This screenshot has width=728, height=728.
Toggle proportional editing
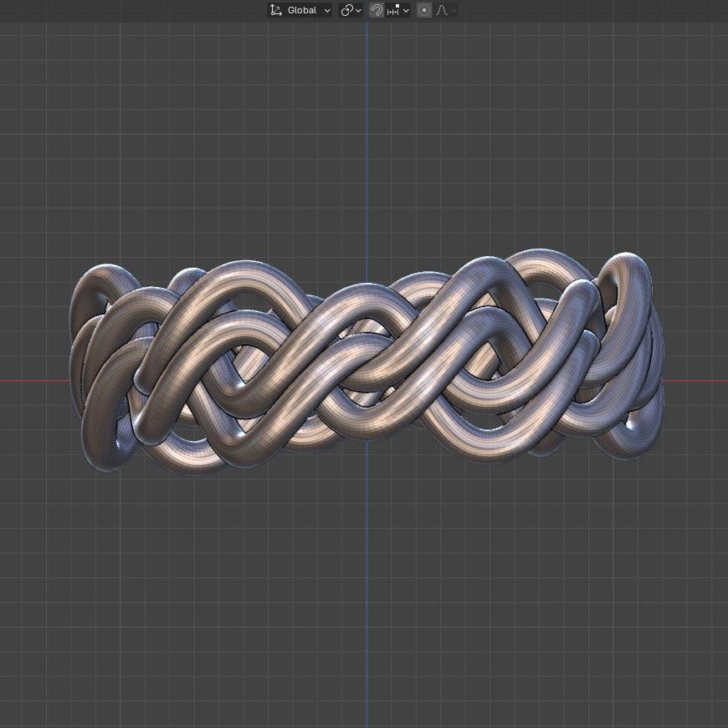[424, 10]
